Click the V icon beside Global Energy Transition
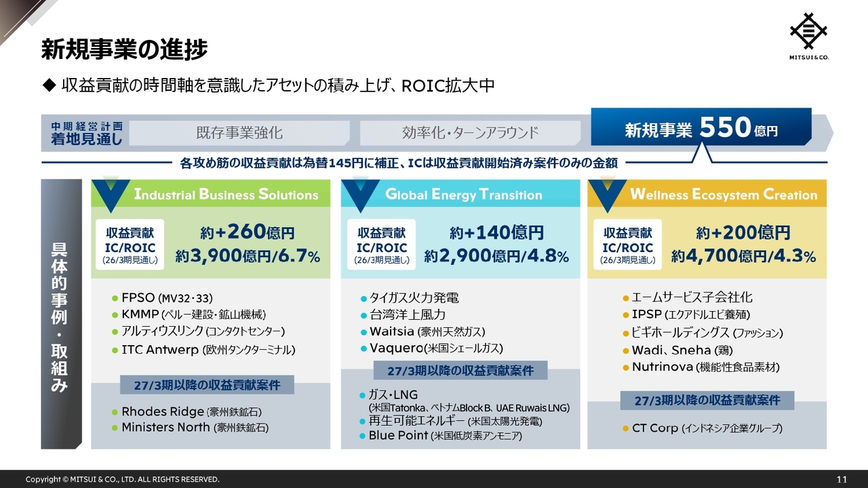The height and width of the screenshot is (488, 868). pos(360,193)
